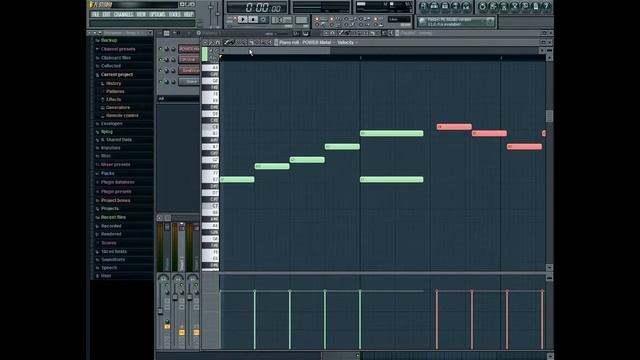Open History under Current project
The image size is (640, 360).
[113, 83]
